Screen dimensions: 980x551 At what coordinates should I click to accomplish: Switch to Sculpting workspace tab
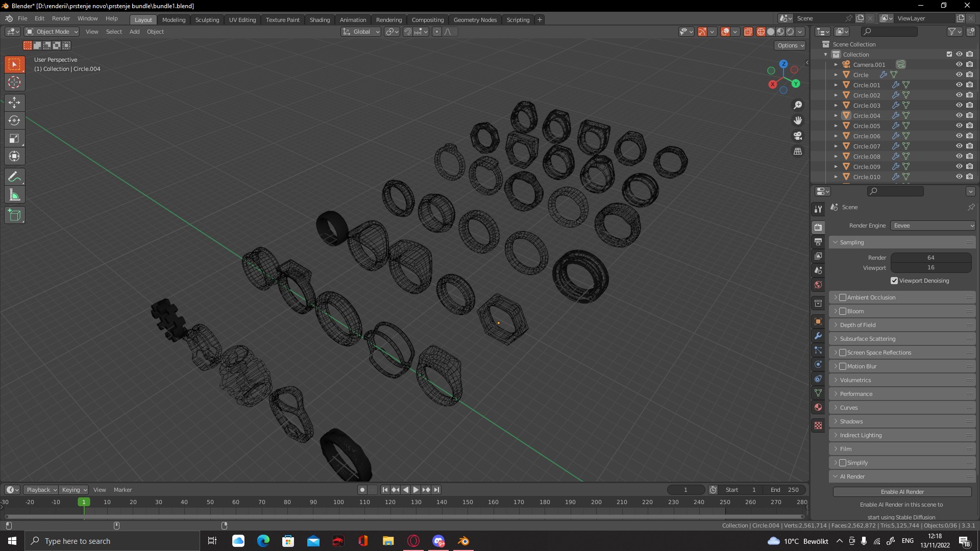(207, 20)
